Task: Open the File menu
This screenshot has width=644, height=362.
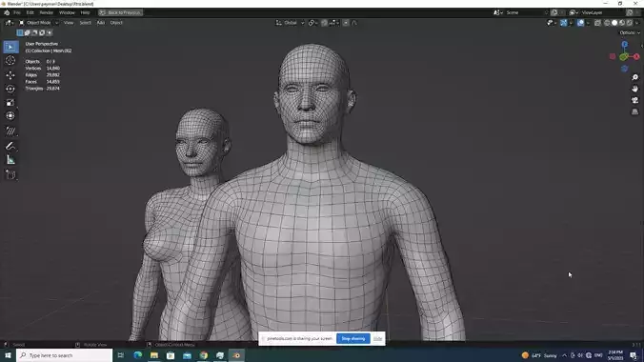Action: (x=17, y=12)
